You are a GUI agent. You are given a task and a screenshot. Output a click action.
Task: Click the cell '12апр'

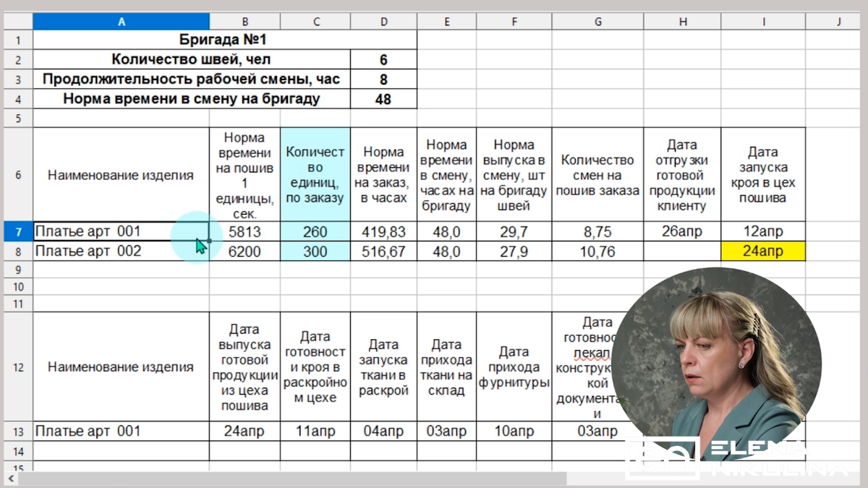click(x=763, y=232)
